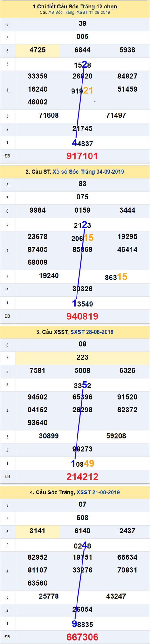Click the number 82372
Image resolution: width=150 pixels, height=644 pixels.
tap(127, 410)
